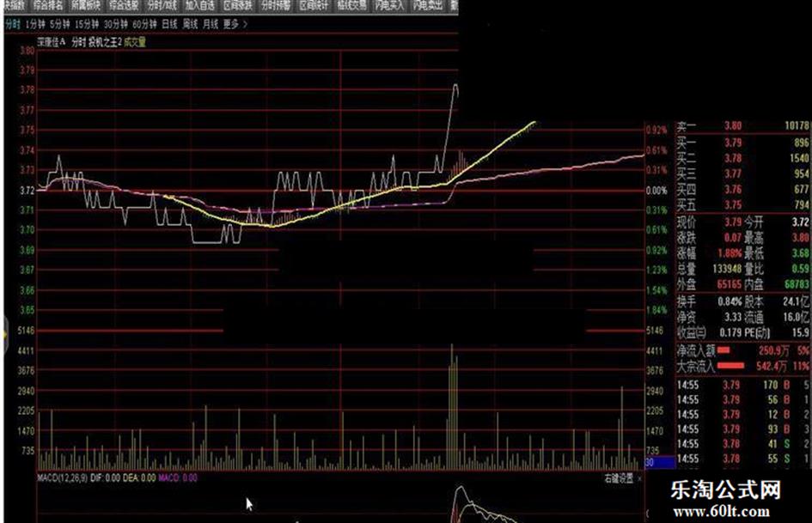Click the 外盘 value 65165
This screenshot has height=523, width=812.
730,284
